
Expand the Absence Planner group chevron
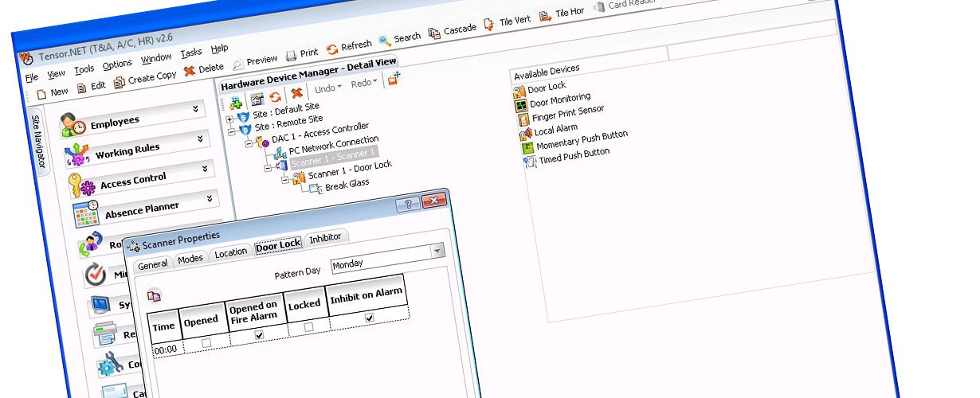click(210, 197)
